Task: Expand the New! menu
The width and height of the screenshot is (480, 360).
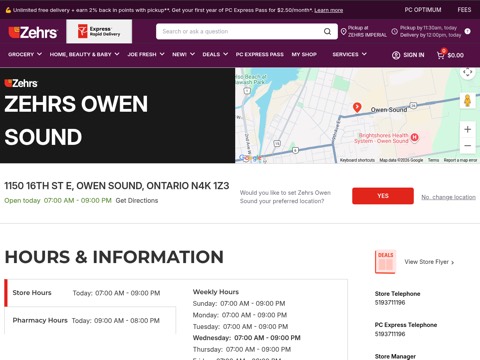Action: point(183,54)
